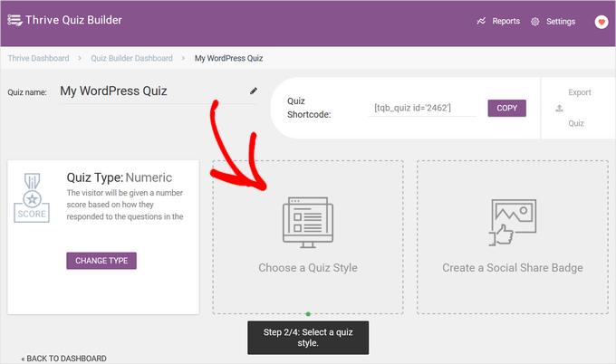Click the heart icon in the header

point(601,21)
